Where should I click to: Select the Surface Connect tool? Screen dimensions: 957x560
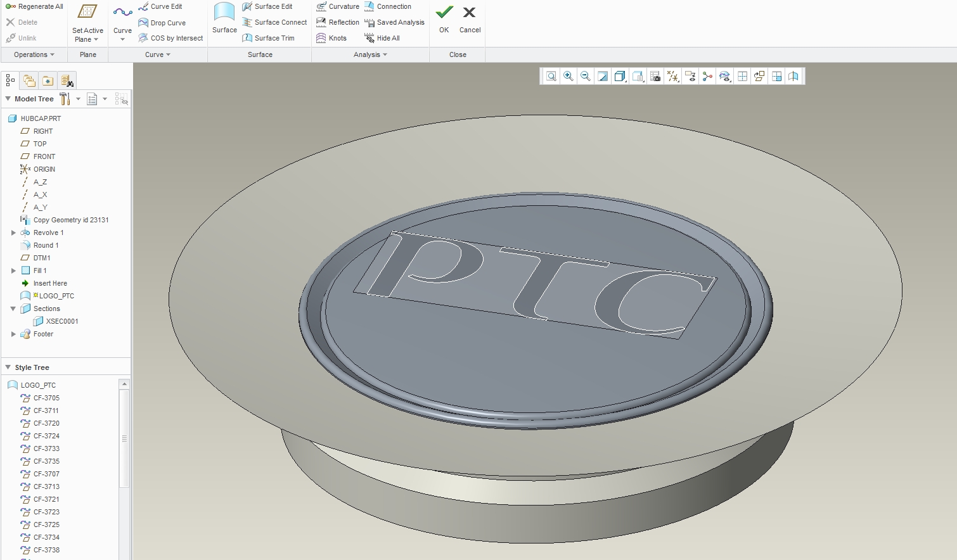click(x=274, y=22)
